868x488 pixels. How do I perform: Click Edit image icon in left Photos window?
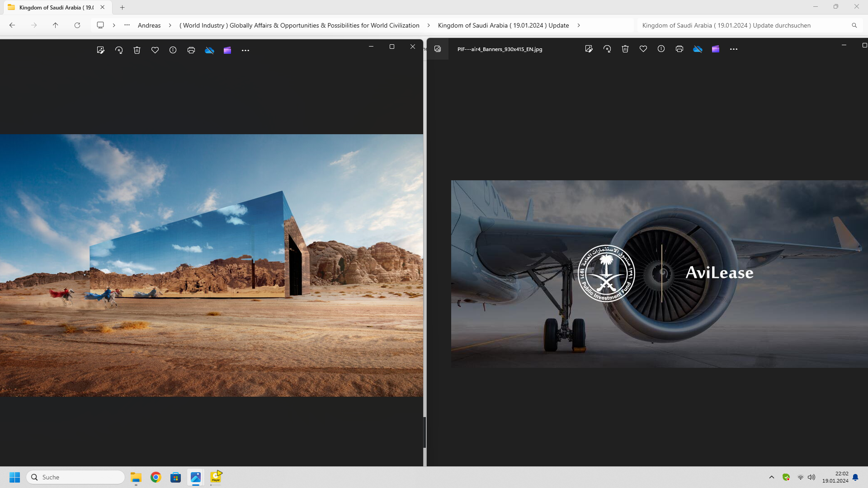(100, 50)
